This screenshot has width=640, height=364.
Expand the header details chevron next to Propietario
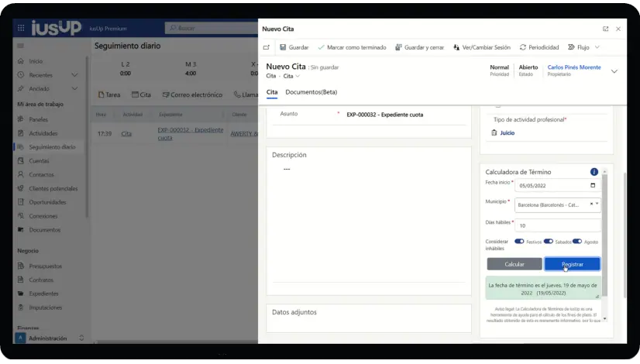click(614, 71)
